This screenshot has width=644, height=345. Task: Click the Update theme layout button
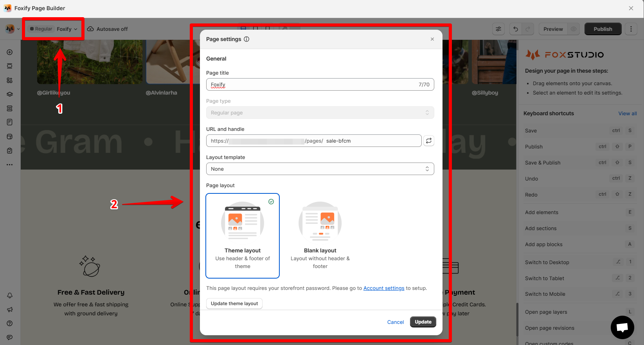pyautogui.click(x=234, y=304)
